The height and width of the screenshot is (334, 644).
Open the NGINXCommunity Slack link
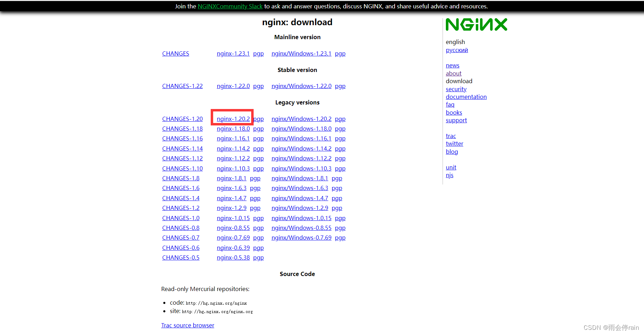coord(230,6)
